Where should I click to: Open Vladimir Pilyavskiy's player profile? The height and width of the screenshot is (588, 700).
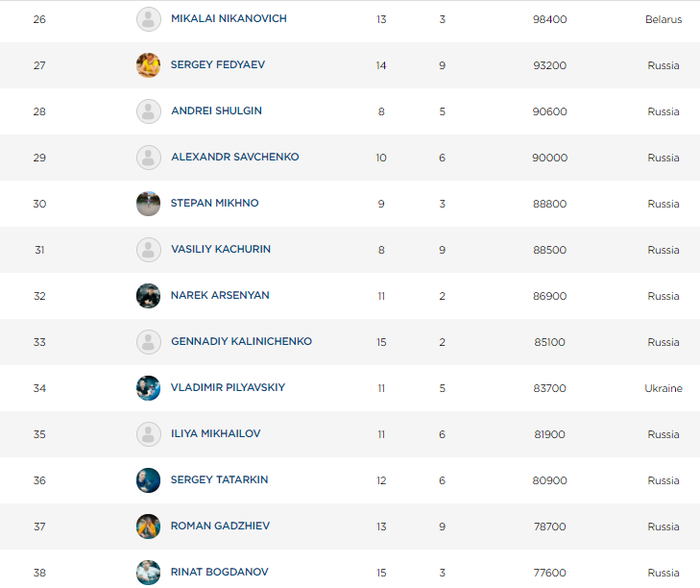(x=228, y=387)
